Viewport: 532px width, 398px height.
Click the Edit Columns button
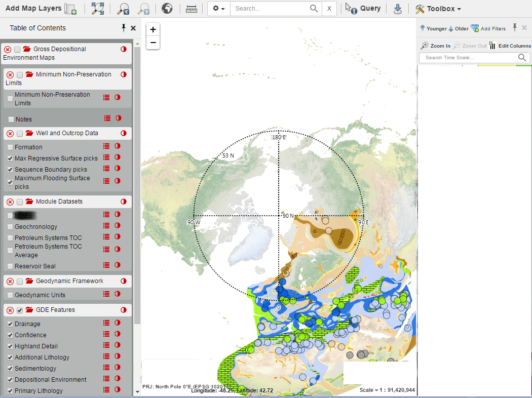[x=510, y=46]
